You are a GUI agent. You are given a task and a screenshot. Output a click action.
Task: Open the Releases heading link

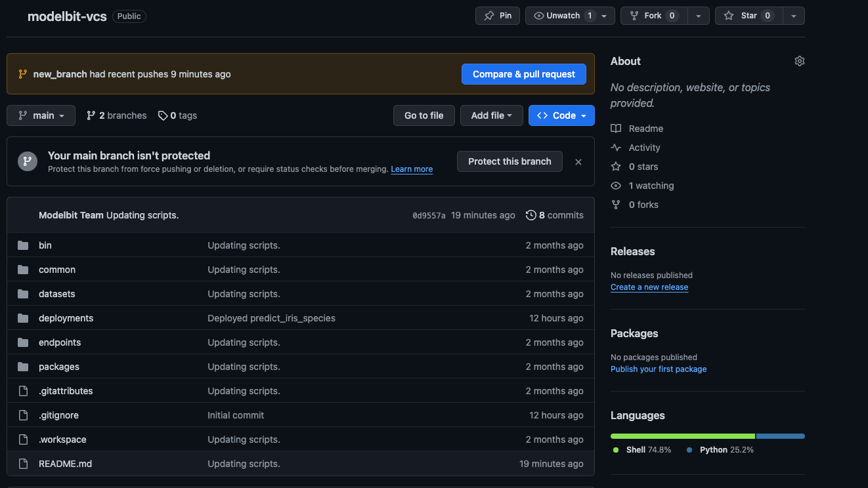[x=632, y=251]
